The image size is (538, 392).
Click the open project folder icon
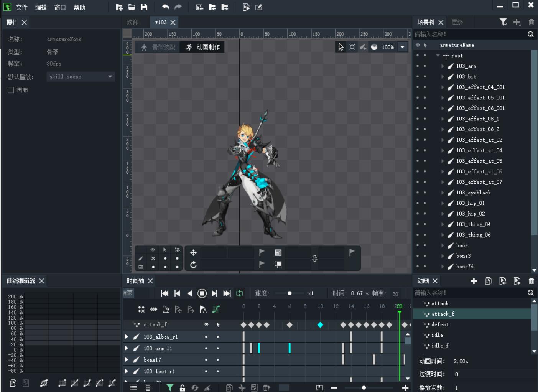(x=132, y=7)
